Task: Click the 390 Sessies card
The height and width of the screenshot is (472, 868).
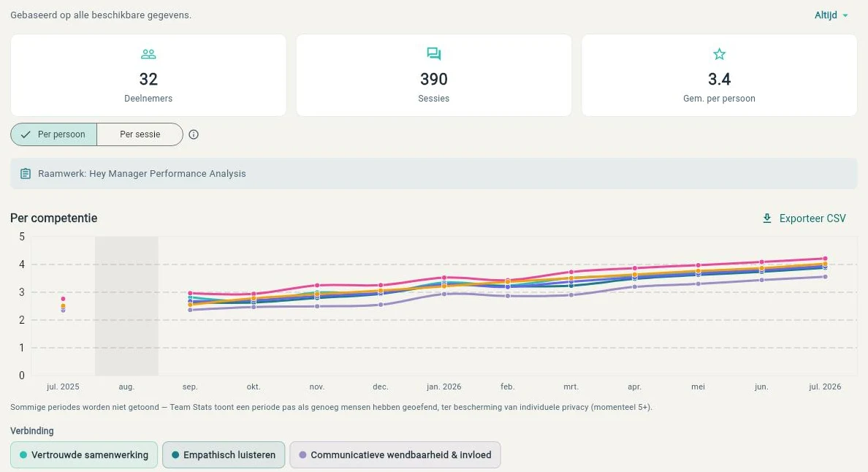Action: pos(433,75)
